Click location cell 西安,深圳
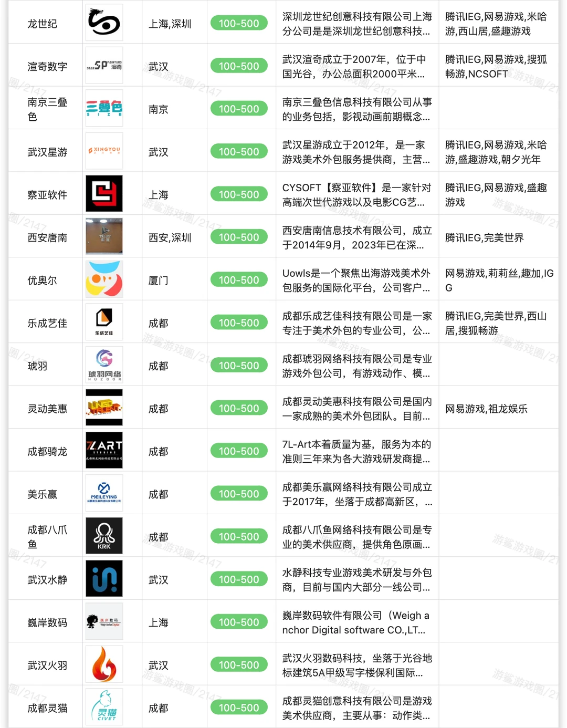 [170, 238]
